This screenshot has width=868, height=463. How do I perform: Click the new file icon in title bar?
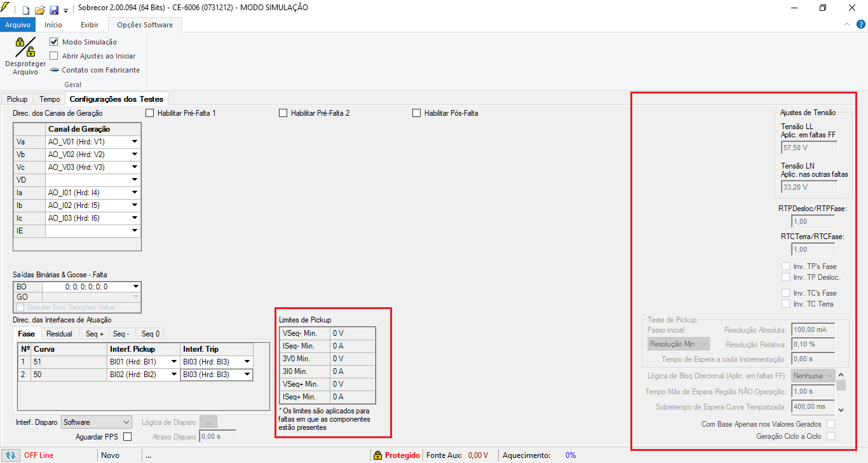[26, 10]
